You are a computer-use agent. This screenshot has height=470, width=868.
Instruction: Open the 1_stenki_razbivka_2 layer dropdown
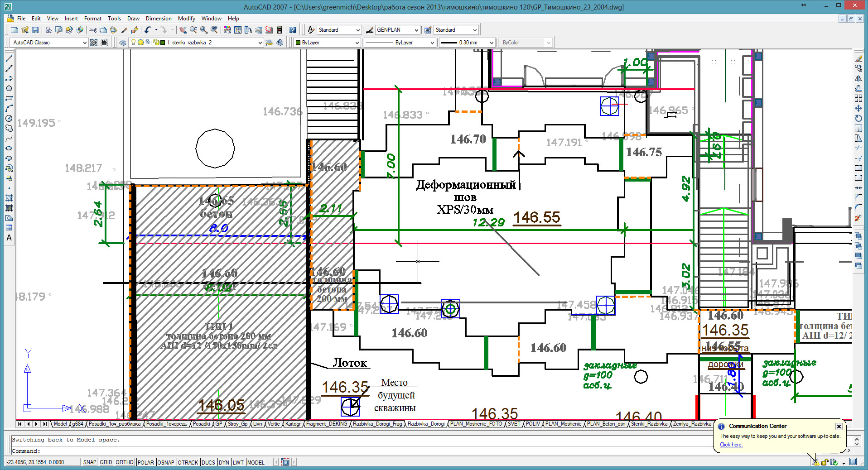(260, 43)
